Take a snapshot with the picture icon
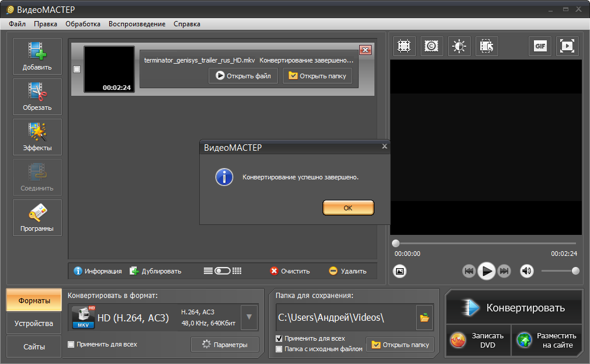This screenshot has height=364, width=590. [400, 271]
